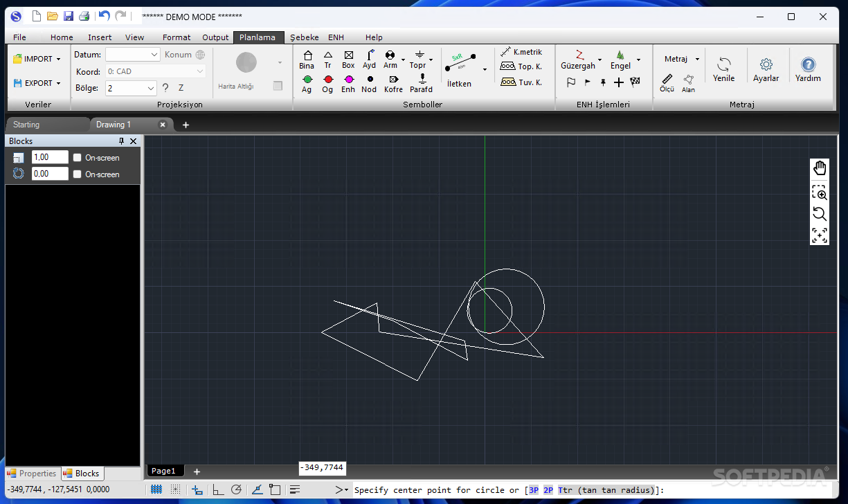This screenshot has height=504, width=848.
Task: Switch to the Şebeke ribbon tab
Action: click(x=305, y=37)
